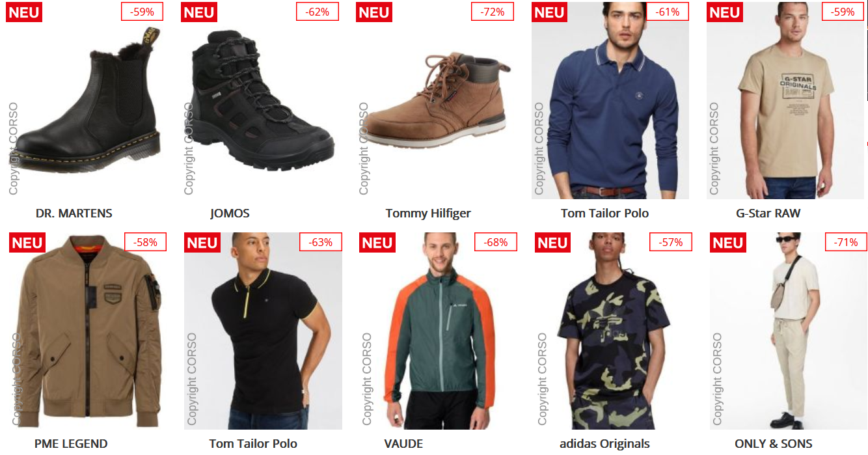Open the VAUDE product title link

tap(403, 444)
